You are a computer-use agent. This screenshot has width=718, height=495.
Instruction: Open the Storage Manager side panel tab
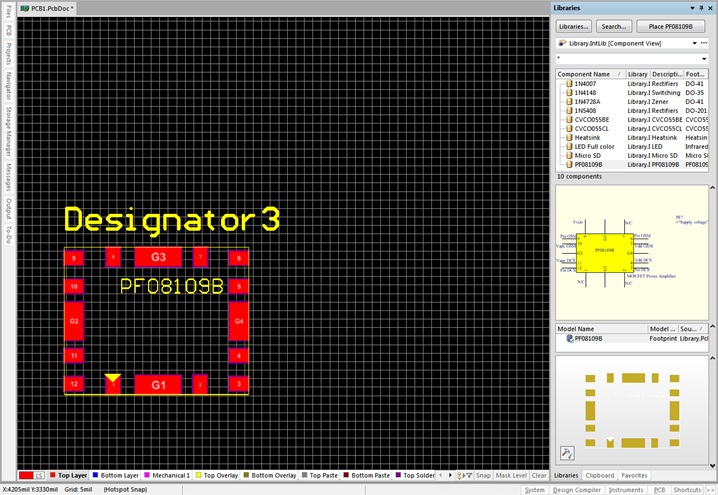pyautogui.click(x=8, y=131)
